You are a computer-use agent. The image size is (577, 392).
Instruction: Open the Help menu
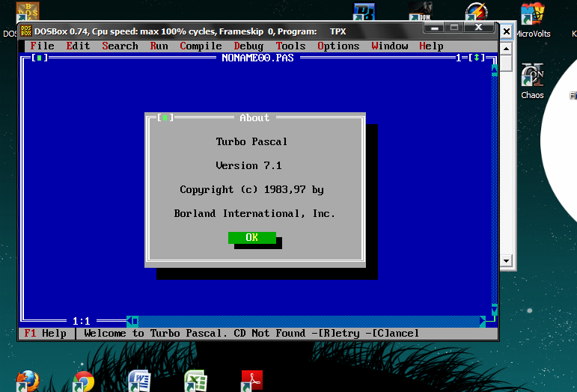[x=431, y=46]
